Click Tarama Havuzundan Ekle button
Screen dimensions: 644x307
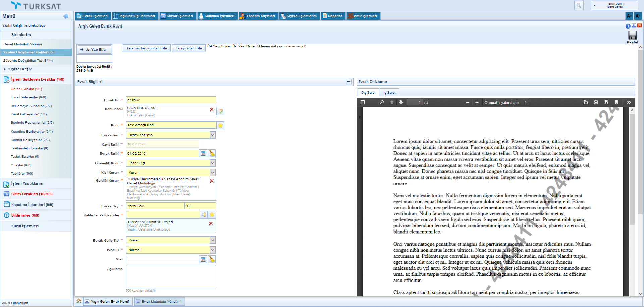click(147, 48)
